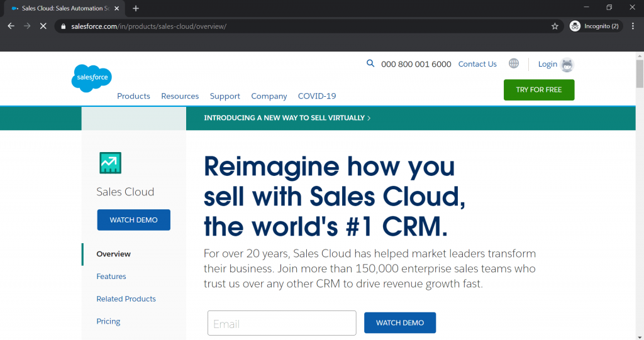
Task: Click the phone number 000 800 001 6000
Action: tap(416, 64)
